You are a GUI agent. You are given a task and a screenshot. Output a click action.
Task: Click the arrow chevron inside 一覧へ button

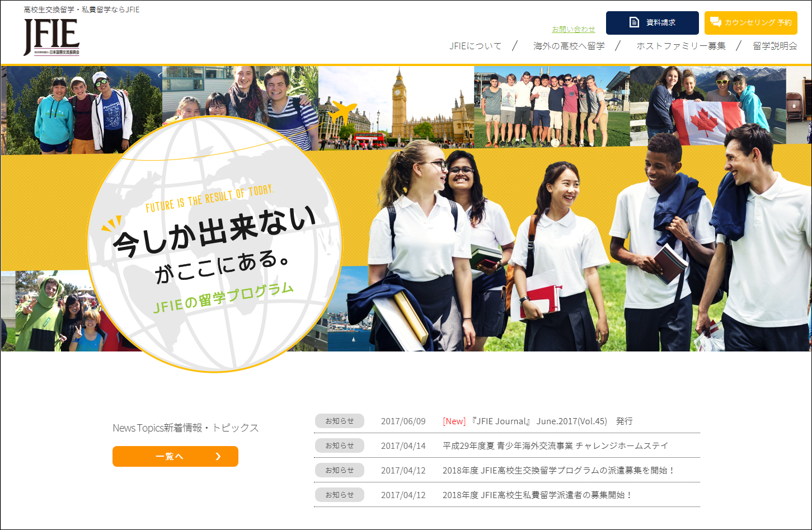219,457
